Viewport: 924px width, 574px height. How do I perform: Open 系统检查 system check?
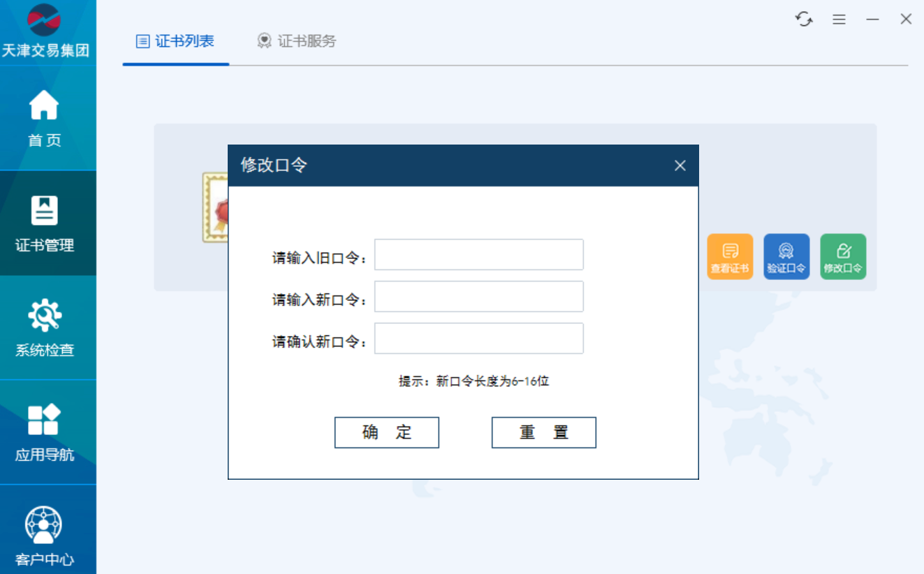point(45,328)
